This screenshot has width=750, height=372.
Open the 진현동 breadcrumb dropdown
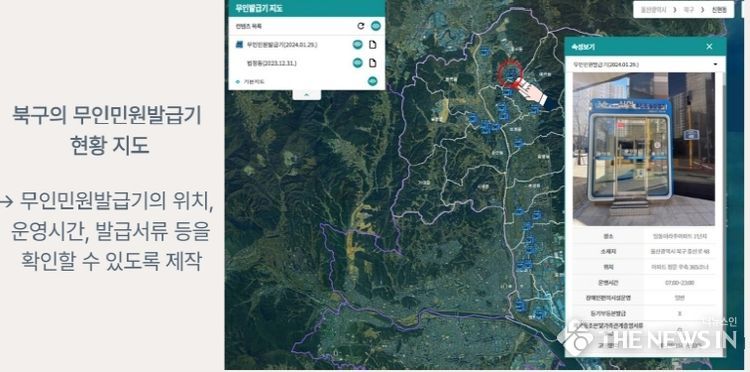coord(718,9)
